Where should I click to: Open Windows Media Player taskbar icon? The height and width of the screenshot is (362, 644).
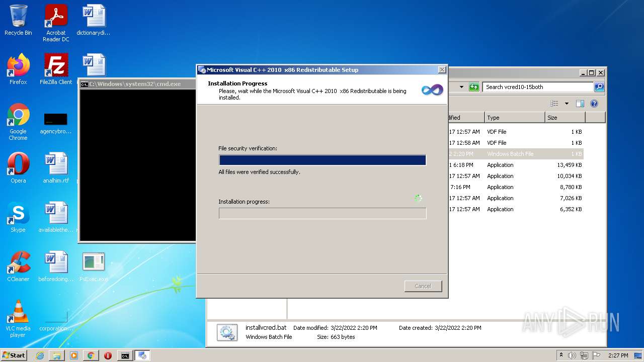74,355
